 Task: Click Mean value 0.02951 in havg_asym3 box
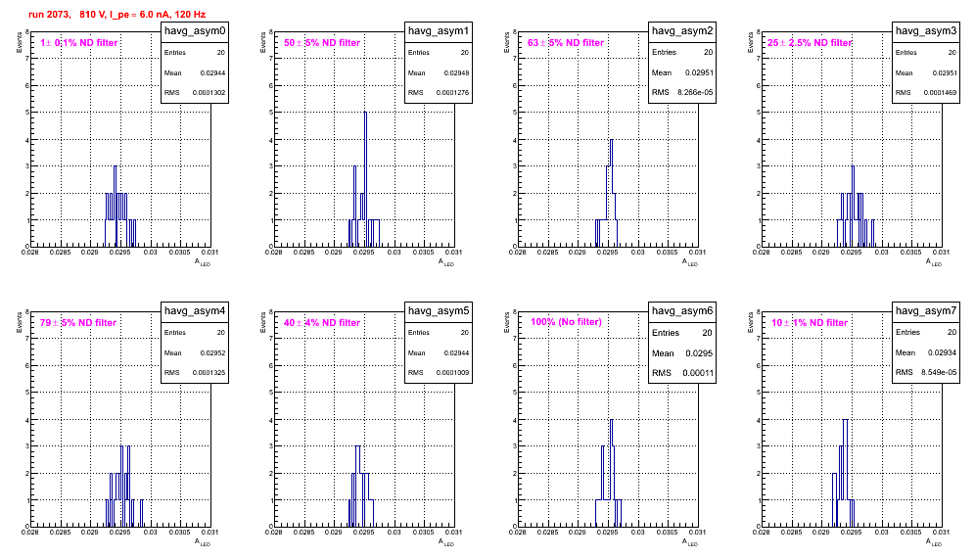point(944,73)
